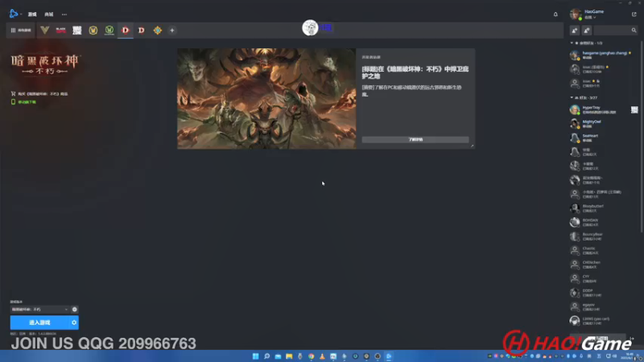Image resolution: width=644 pixels, height=362 pixels.
Task: Click the add friend icon
Action: coord(575,31)
